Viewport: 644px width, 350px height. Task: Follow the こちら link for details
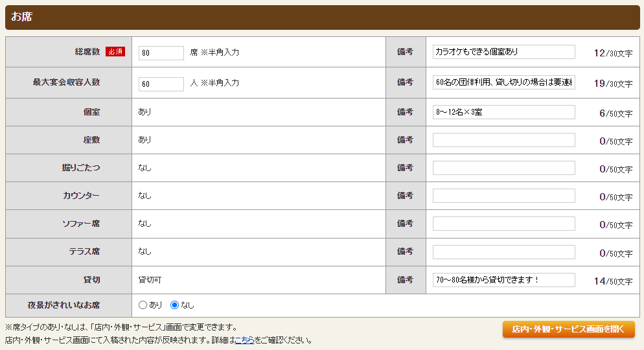244,340
